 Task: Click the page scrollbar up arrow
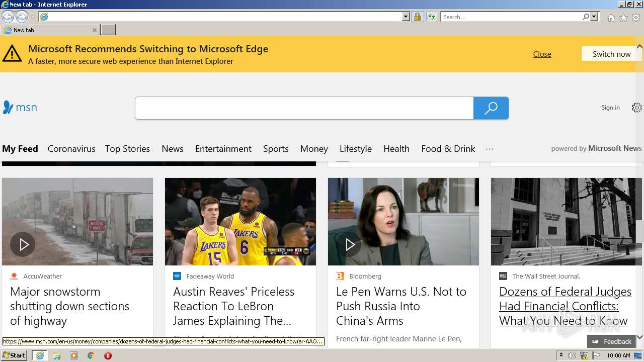[639, 47]
